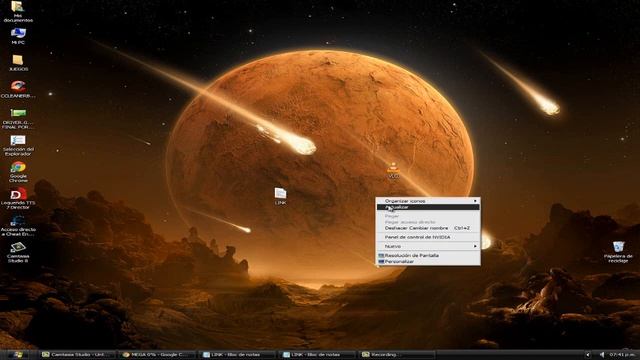
Task: Switch to Recording taskbar button
Action: click(398, 355)
